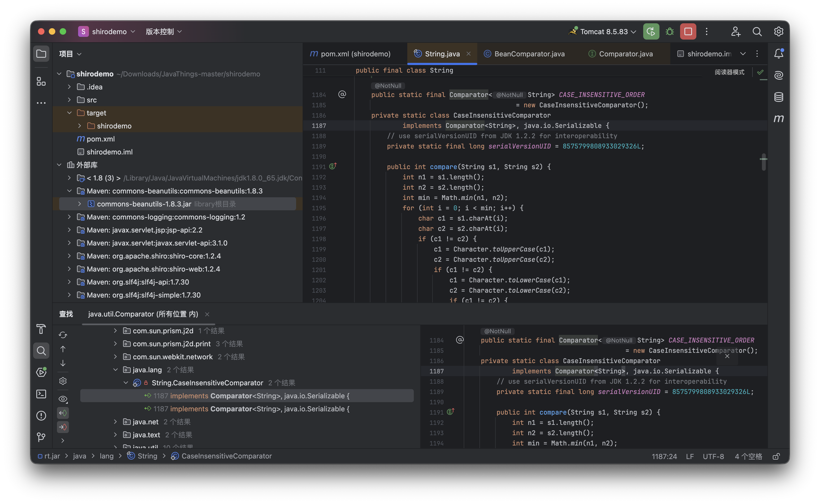
Task: Open the Build hammer tool window
Action: tap(41, 329)
